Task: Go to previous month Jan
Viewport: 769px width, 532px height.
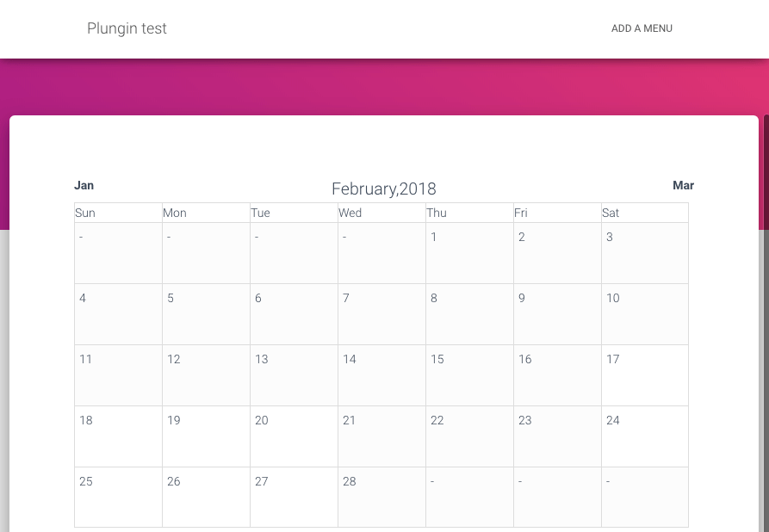Action: point(84,185)
